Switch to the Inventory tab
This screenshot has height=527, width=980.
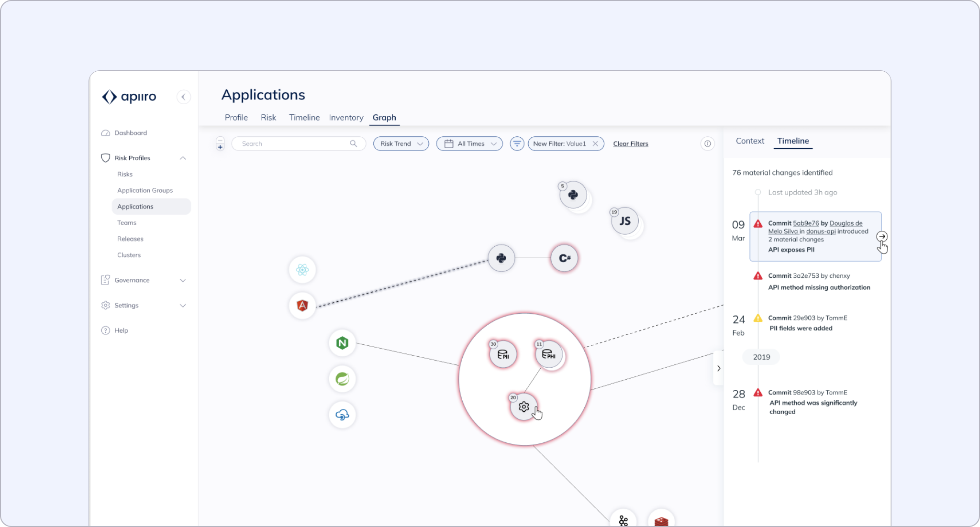(346, 118)
